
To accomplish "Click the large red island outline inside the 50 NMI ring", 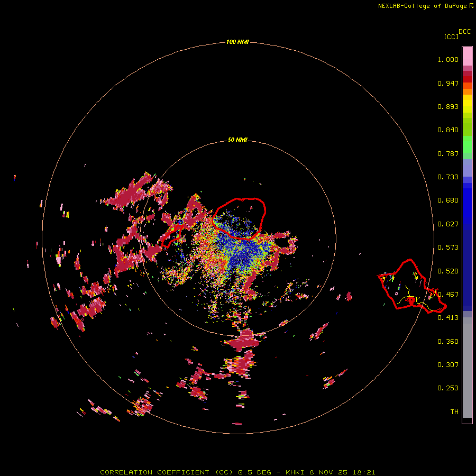I will (239, 218).
